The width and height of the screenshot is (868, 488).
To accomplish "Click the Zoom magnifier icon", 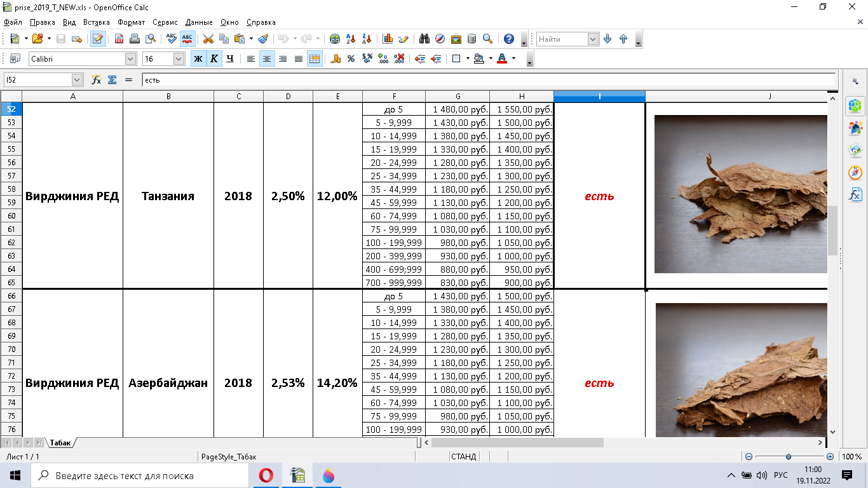I will [x=488, y=39].
